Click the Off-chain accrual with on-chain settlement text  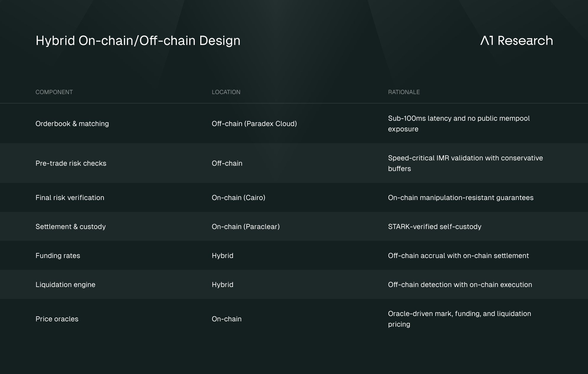pyautogui.click(x=458, y=256)
